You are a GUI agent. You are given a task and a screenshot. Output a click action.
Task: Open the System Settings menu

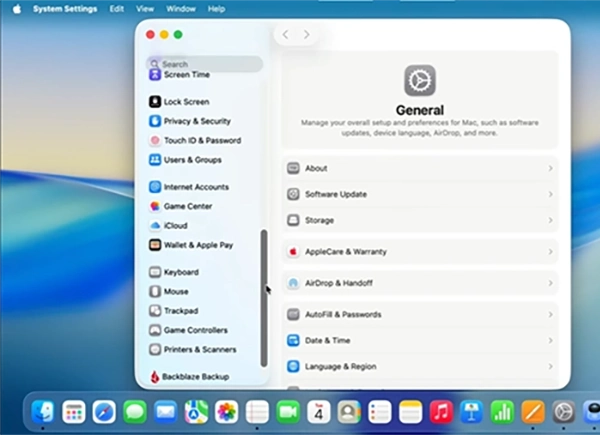[65, 9]
